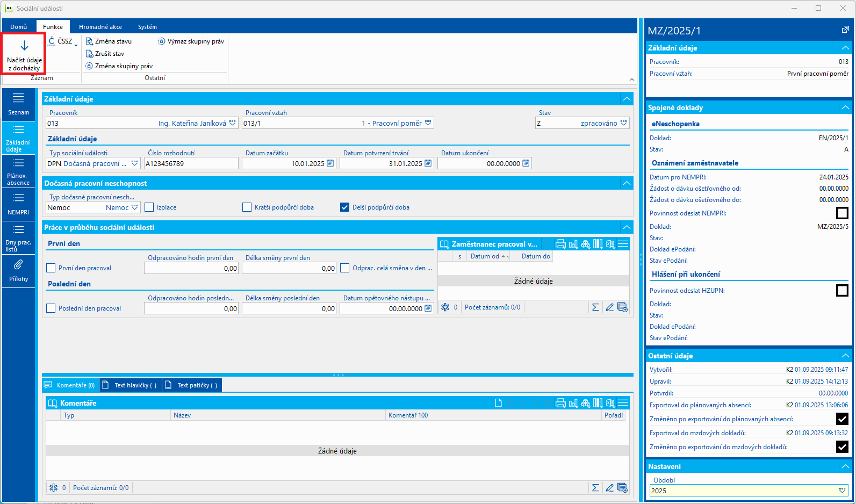856x504 pixels.
Task: Open the Dny prac. listů sidebar section
Action: pos(18,238)
